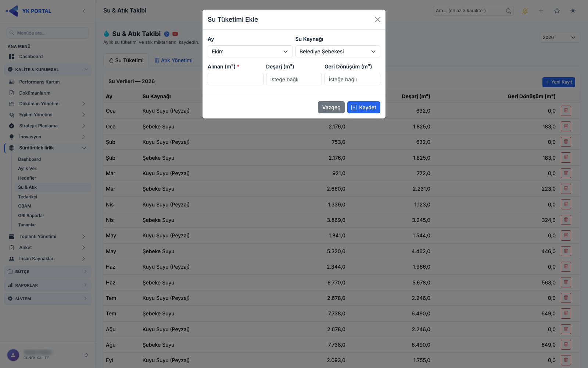
Task: Collapse the Kalite & Kurumsal section
Action: pos(48,70)
